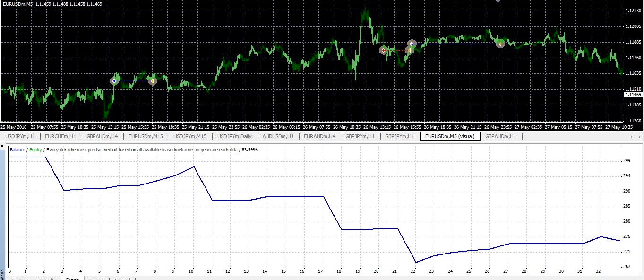Click the yellow close marker near 25 May 15:55

(152, 81)
